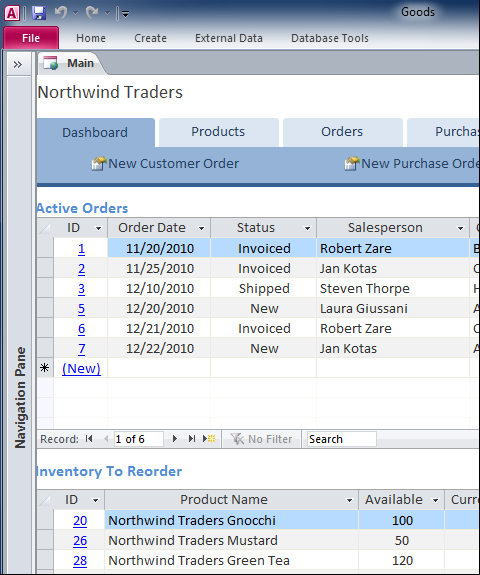Select the Dashboard tab
The height and width of the screenshot is (575, 480).
[95, 132]
